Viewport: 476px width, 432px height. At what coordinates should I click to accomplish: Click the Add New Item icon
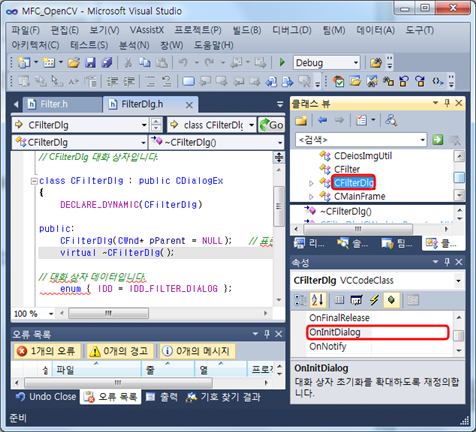(x=49, y=63)
